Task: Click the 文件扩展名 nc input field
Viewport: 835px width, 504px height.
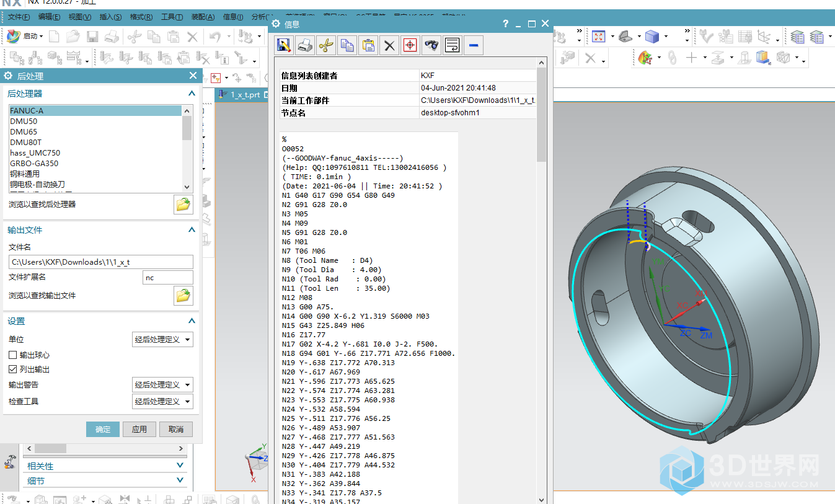Action: pos(168,278)
